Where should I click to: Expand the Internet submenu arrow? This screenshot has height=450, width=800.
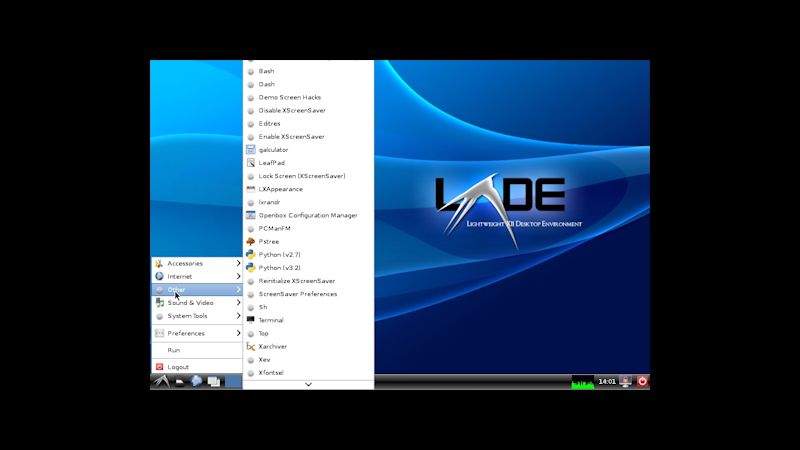point(238,276)
